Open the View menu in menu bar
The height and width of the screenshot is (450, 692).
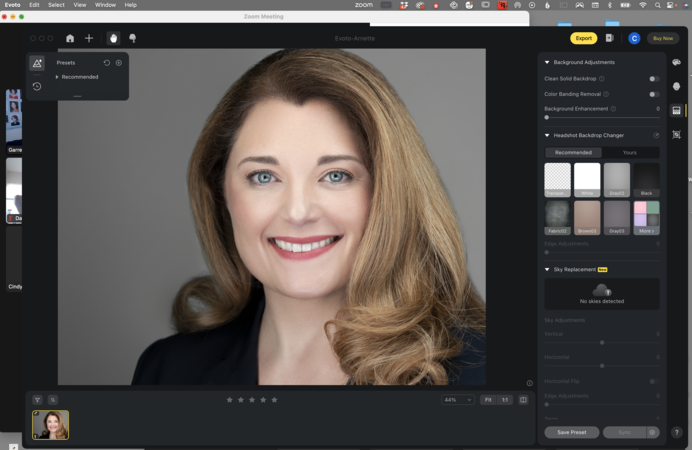coord(79,5)
